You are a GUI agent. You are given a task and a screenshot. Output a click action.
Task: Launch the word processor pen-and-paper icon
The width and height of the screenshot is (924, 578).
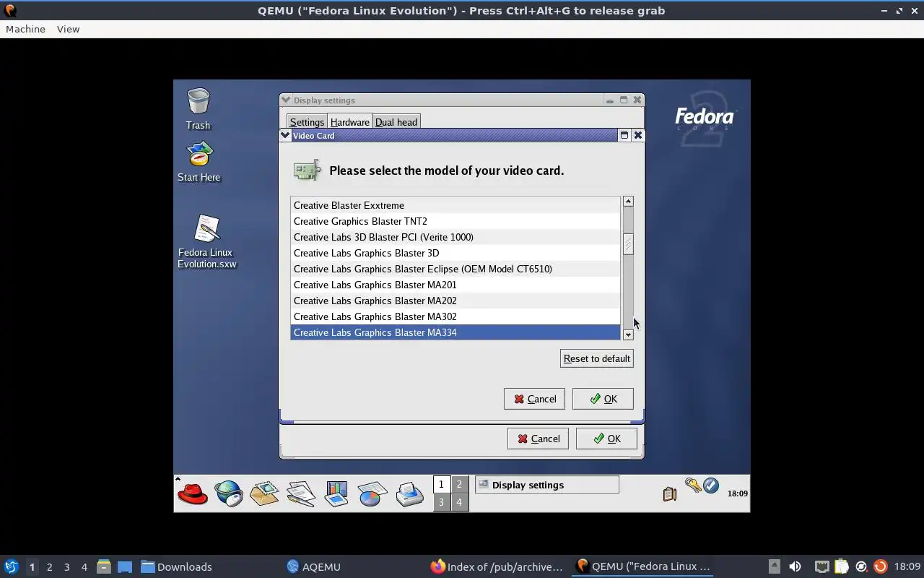tap(300, 494)
